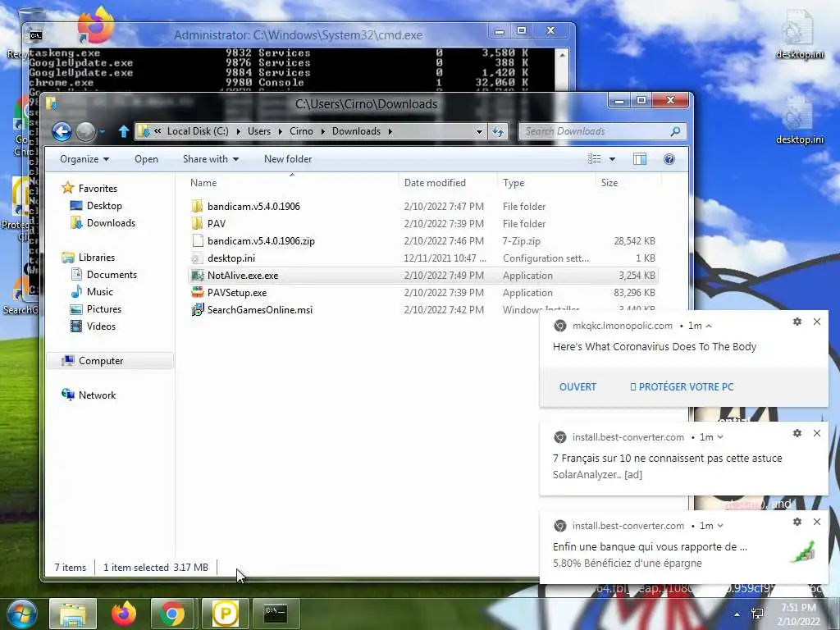The image size is (840, 630).
Task: Open Firefox from the taskbar
Action: coord(124,614)
